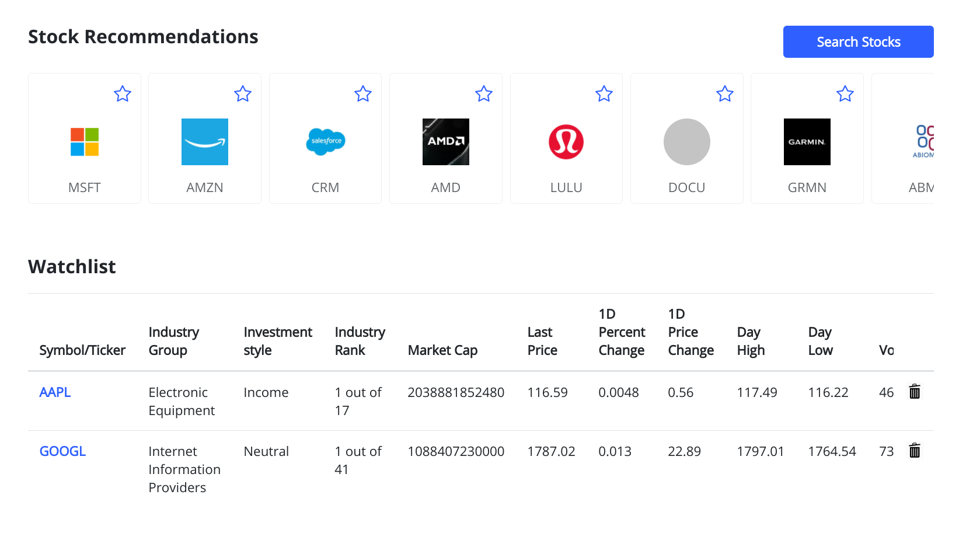This screenshot has width=980, height=533.
Task: Click AAPL day low 116.22
Action: [828, 392]
